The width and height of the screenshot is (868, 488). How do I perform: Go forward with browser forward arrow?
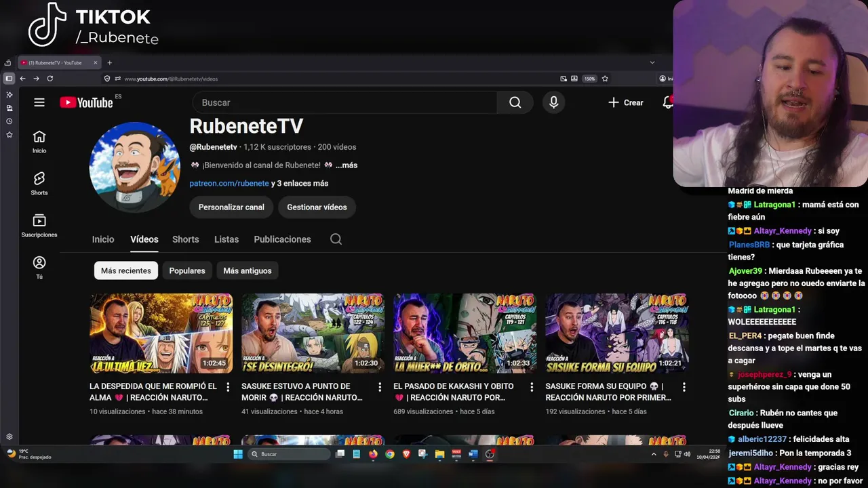(x=36, y=79)
